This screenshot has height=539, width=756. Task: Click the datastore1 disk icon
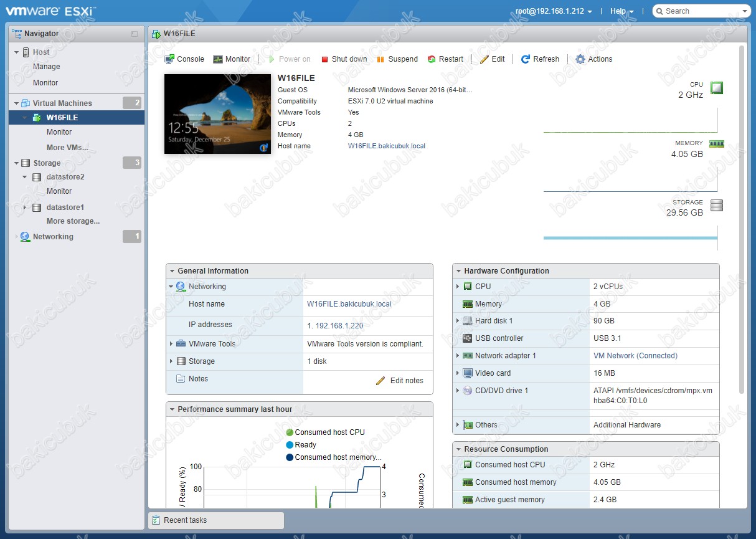click(37, 207)
